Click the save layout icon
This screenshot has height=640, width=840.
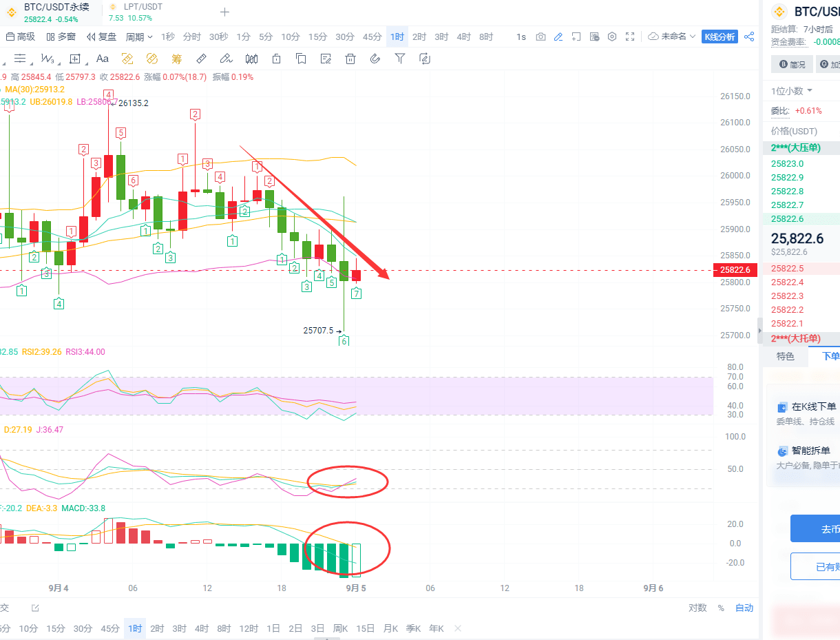point(594,37)
